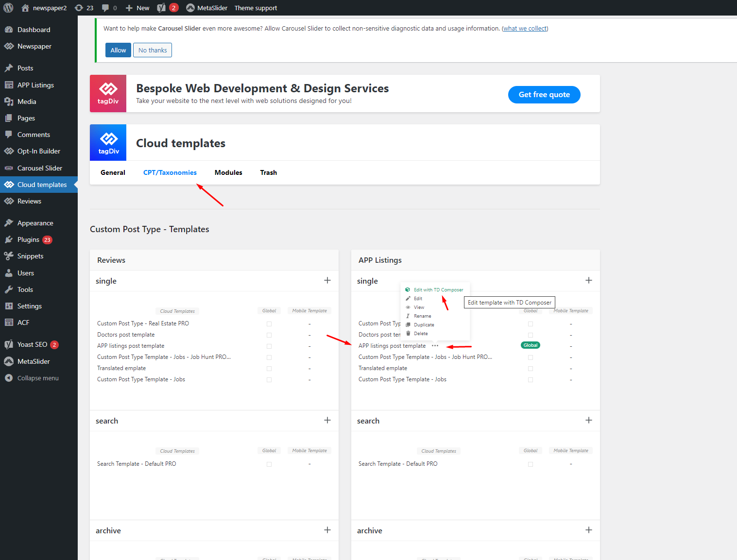Click the Snippets scissors icon

9,256
